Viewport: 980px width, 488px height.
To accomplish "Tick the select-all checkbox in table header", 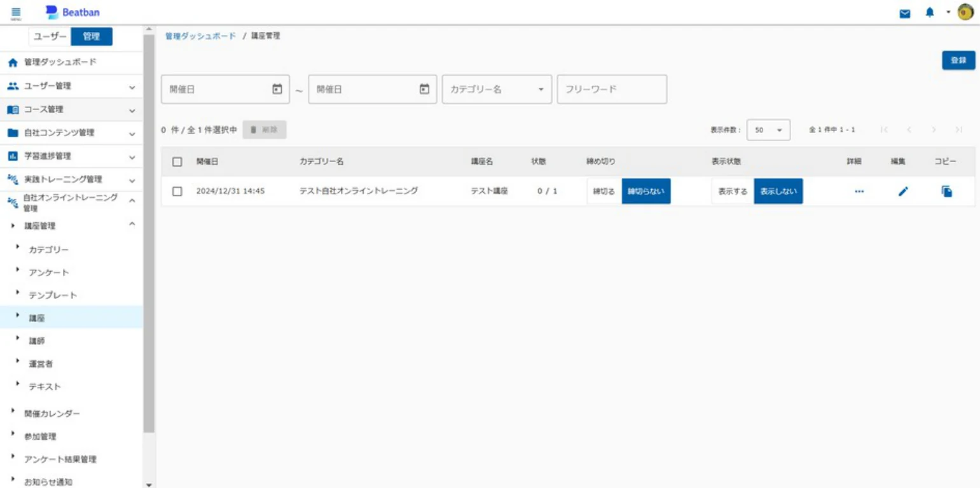I will tap(178, 162).
